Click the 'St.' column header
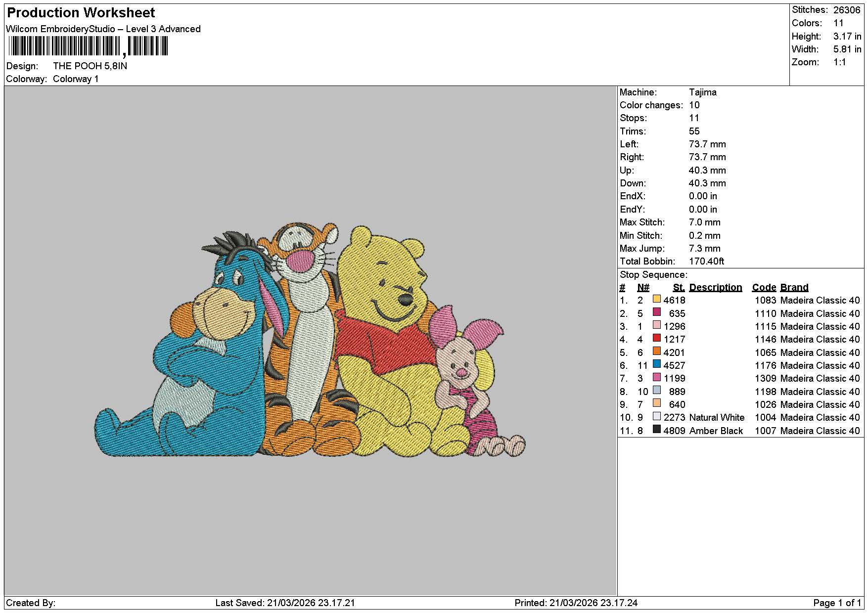Screen dimensions: 868x613 click(x=679, y=288)
